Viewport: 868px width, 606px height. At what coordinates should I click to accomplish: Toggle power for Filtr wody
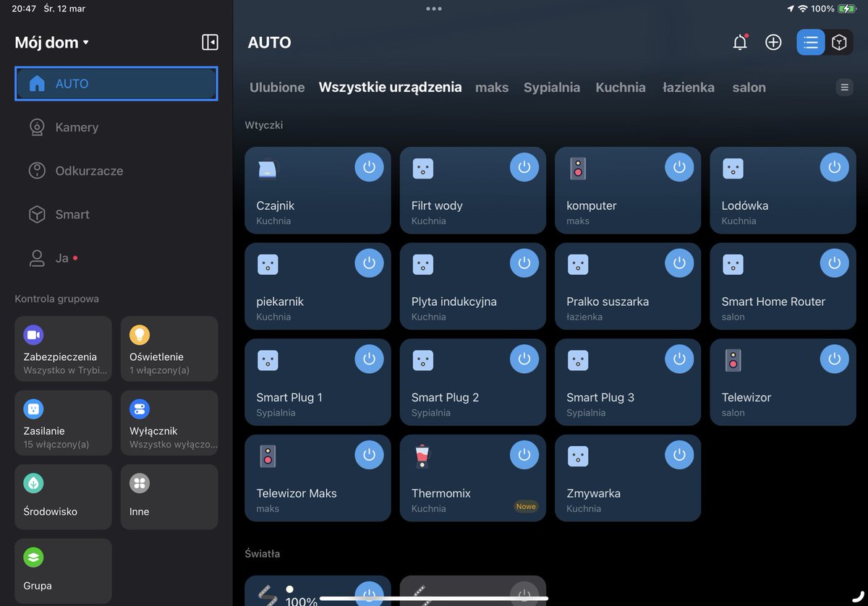(524, 167)
